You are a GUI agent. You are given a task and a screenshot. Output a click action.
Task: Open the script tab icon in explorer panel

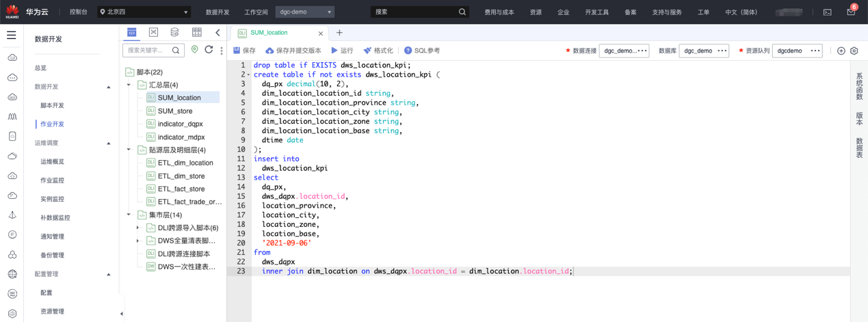point(132,32)
